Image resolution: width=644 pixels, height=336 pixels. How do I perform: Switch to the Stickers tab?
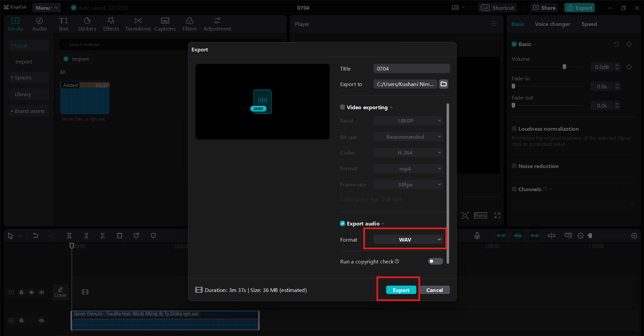point(87,24)
